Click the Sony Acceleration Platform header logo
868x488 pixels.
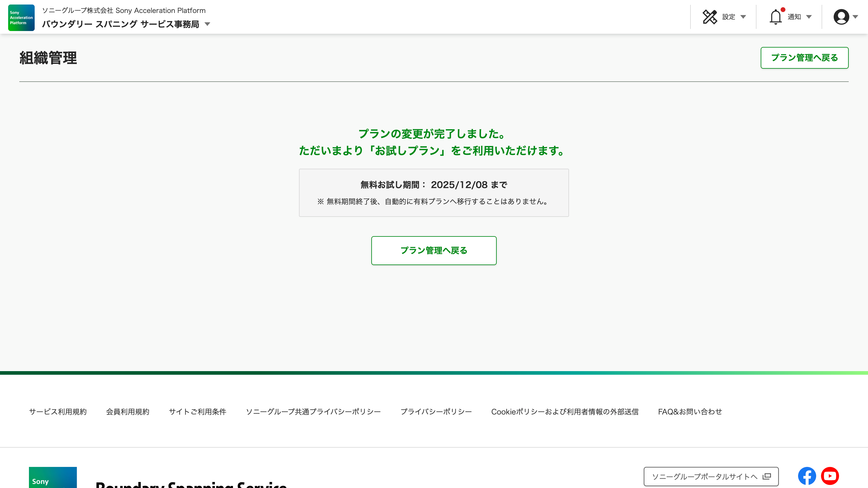point(21,17)
